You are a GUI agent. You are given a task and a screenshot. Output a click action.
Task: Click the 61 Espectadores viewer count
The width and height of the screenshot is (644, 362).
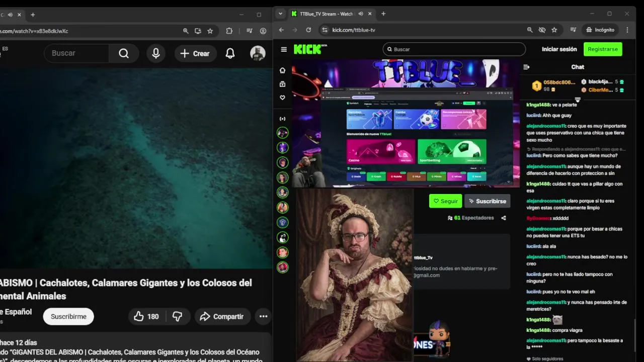[x=470, y=218]
